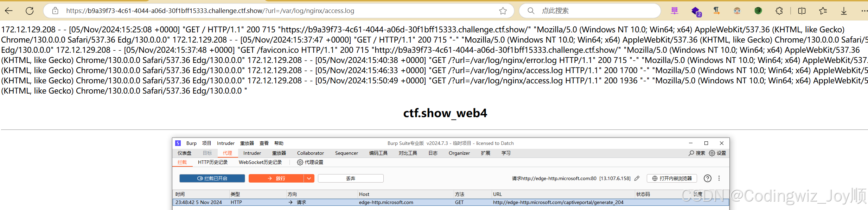Edit the request target with pencil icon
This screenshot has height=210, width=868.
637,178
